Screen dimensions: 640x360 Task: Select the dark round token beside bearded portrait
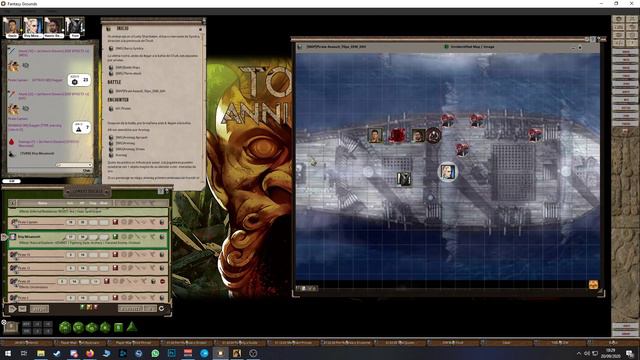[x=433, y=136]
